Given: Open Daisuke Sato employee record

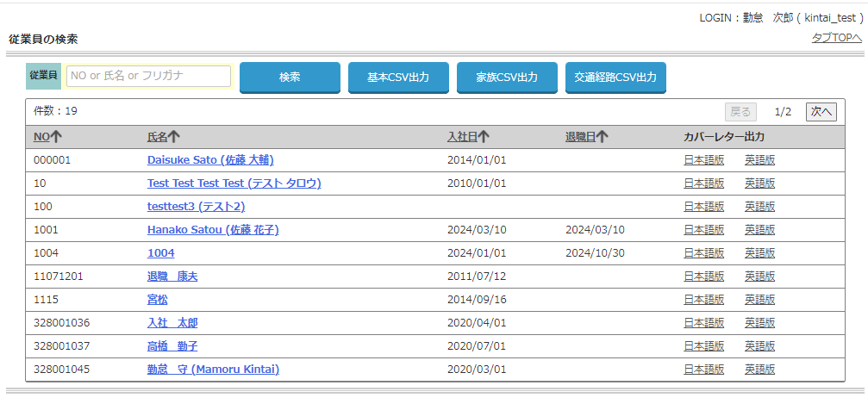Looking at the screenshot, I should point(210,160).
